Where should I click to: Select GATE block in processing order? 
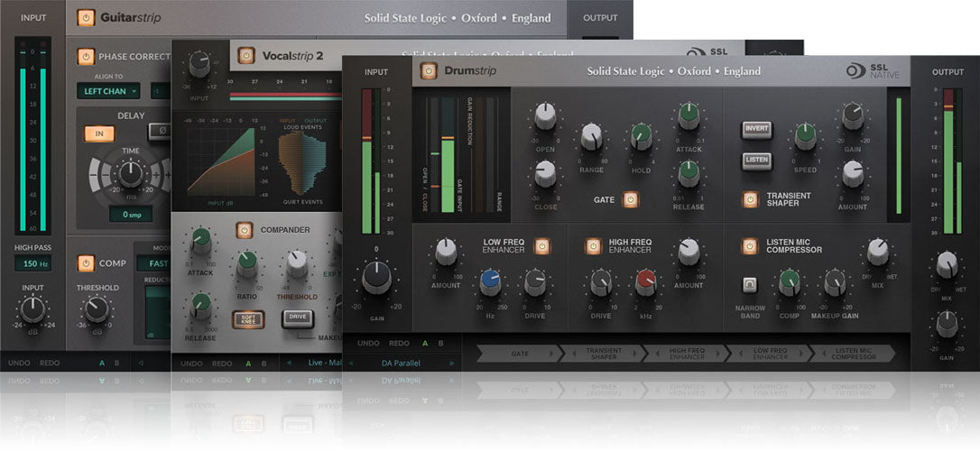[x=520, y=354]
